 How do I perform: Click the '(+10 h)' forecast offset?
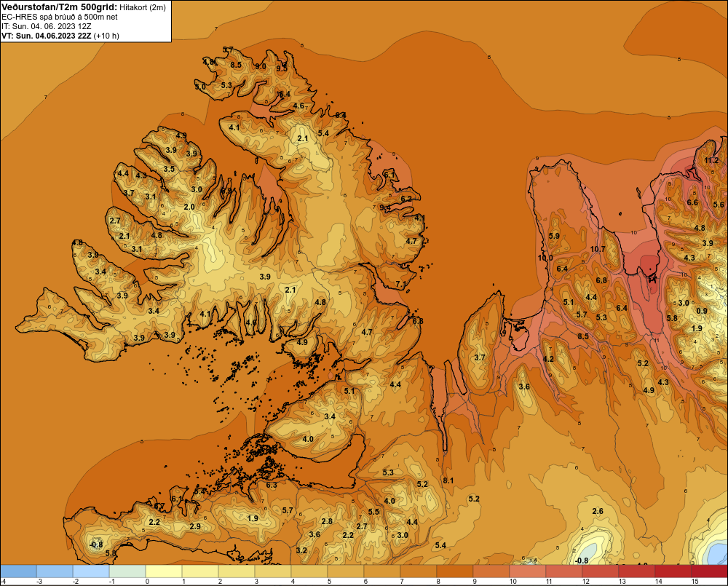point(106,36)
